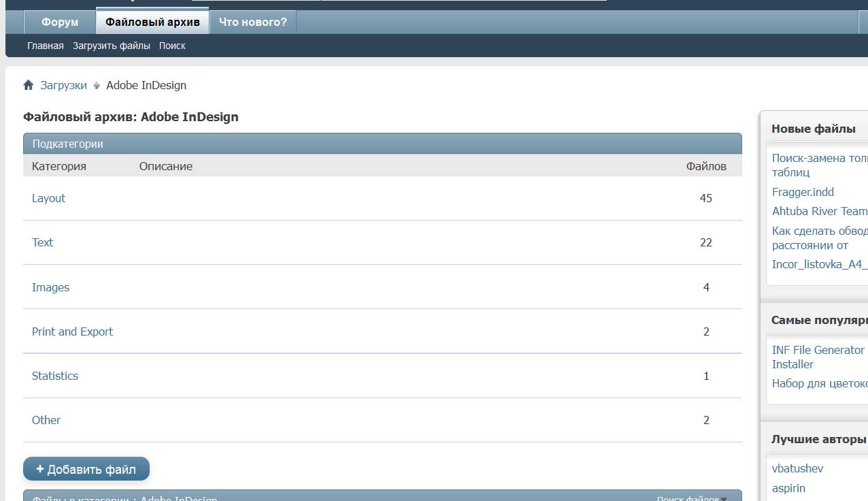Click the Добавить файл button
Viewport: 868px width, 501px height.
(x=86, y=469)
